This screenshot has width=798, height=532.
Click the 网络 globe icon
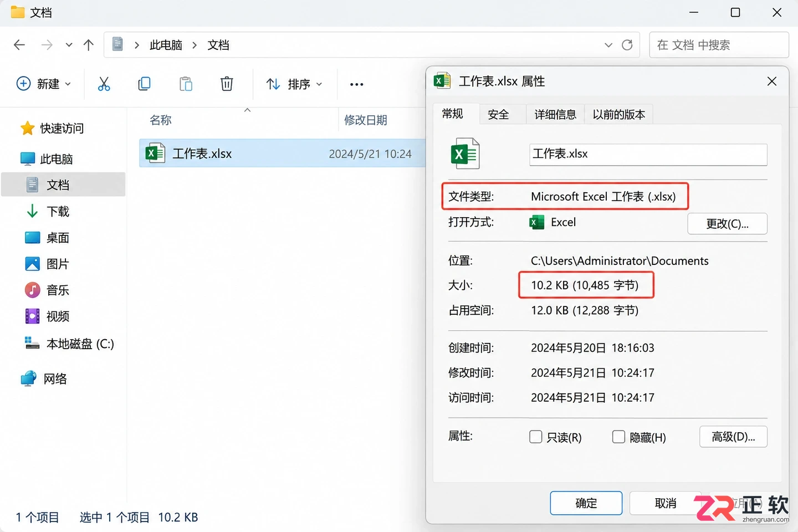(x=28, y=378)
